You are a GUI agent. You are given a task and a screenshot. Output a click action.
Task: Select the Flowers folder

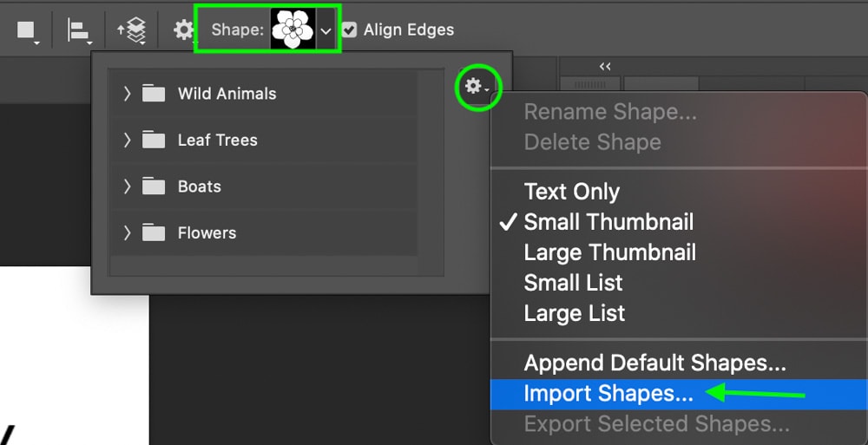click(264, 233)
